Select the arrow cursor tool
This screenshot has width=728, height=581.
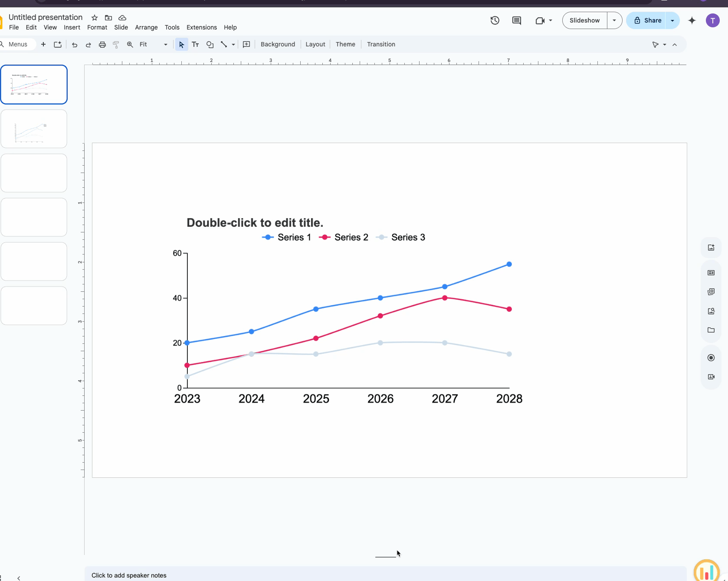click(x=182, y=45)
